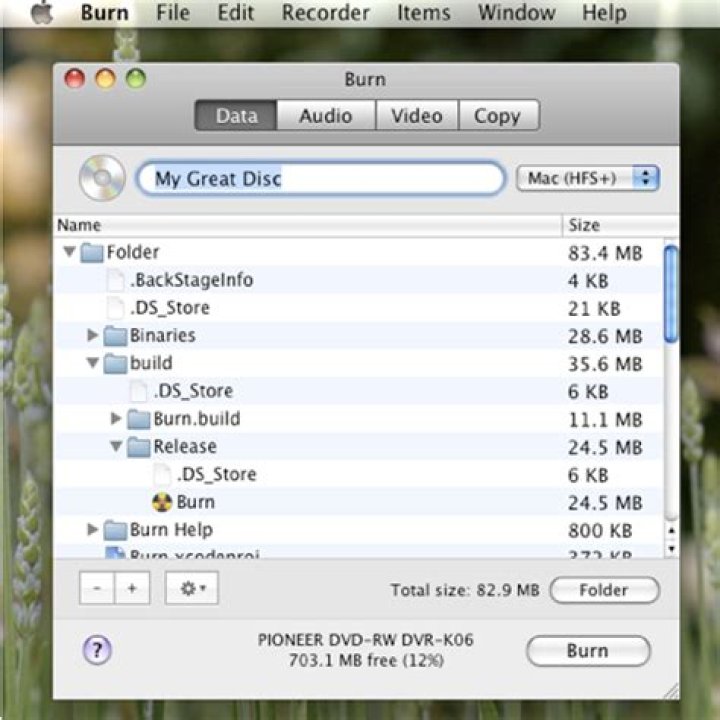Expand the Burn.build folder
The width and height of the screenshot is (720, 720).
click(116, 418)
